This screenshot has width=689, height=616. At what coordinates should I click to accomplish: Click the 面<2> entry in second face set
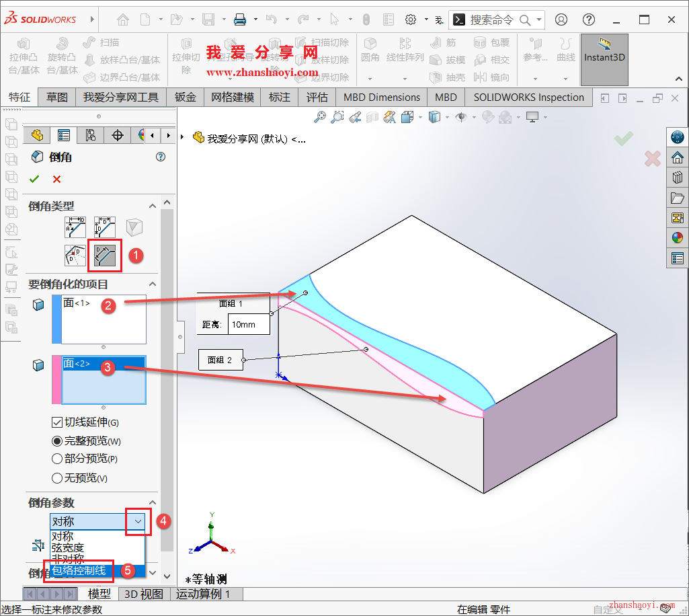pyautogui.click(x=104, y=364)
